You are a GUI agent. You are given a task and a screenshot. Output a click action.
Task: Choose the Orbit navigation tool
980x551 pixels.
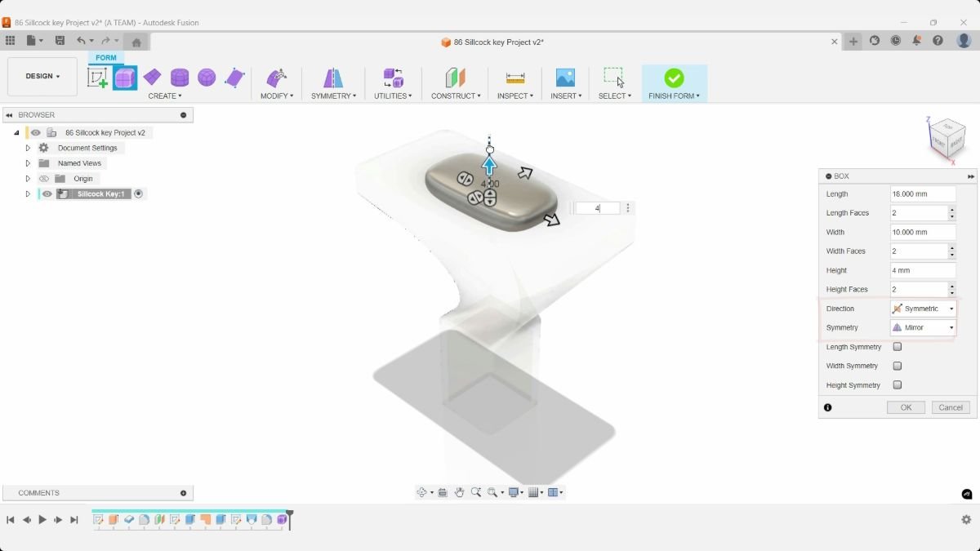422,492
